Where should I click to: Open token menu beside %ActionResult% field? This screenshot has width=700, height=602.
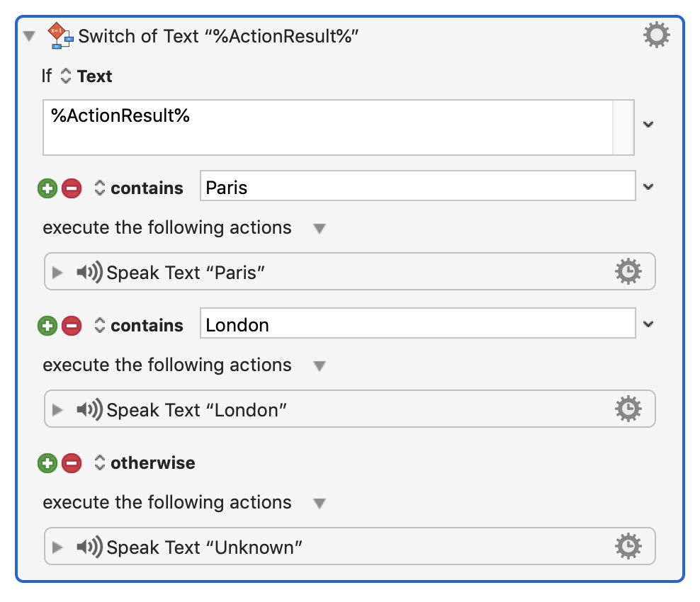648,125
